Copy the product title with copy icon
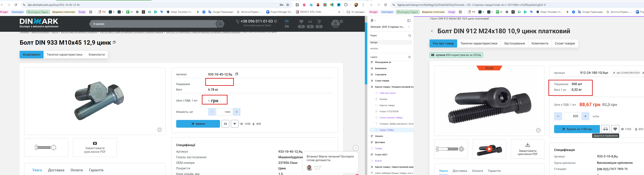 tap(114, 42)
